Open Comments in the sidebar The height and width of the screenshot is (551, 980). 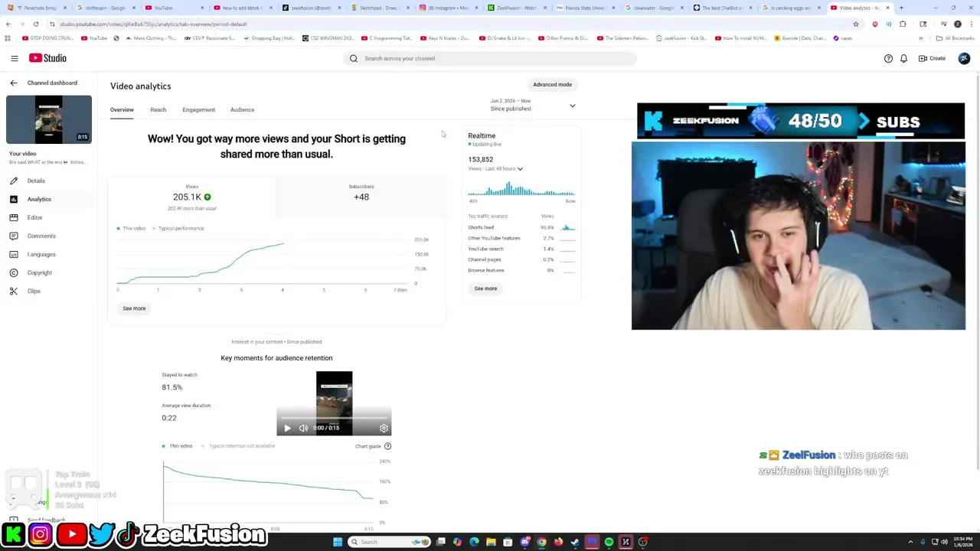click(41, 236)
